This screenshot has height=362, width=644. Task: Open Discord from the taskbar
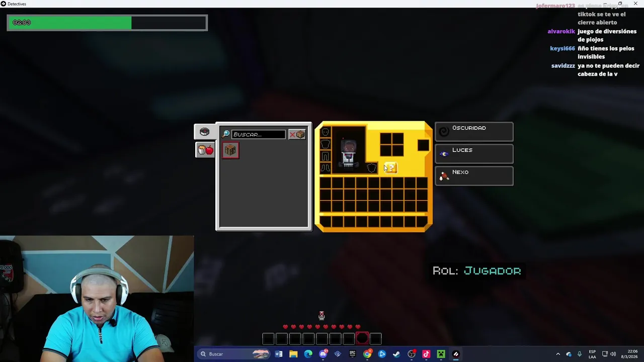click(x=323, y=354)
